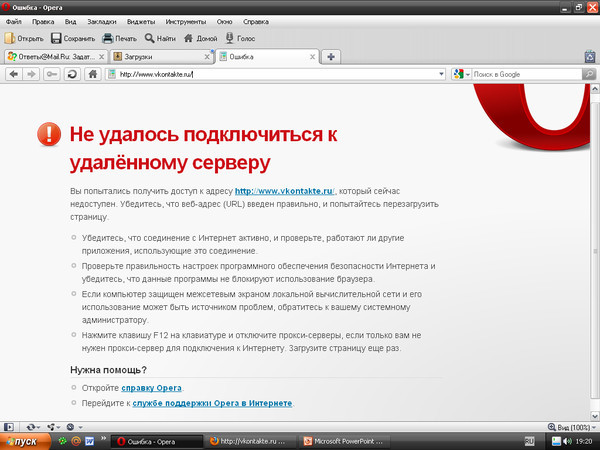Click the Пуск Start button
This screenshot has width=600, height=450.
click(x=25, y=441)
